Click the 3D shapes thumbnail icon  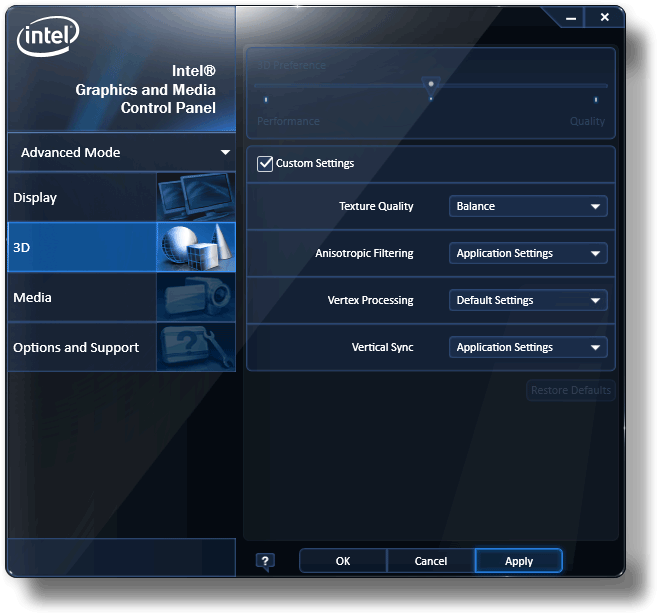coord(196,247)
